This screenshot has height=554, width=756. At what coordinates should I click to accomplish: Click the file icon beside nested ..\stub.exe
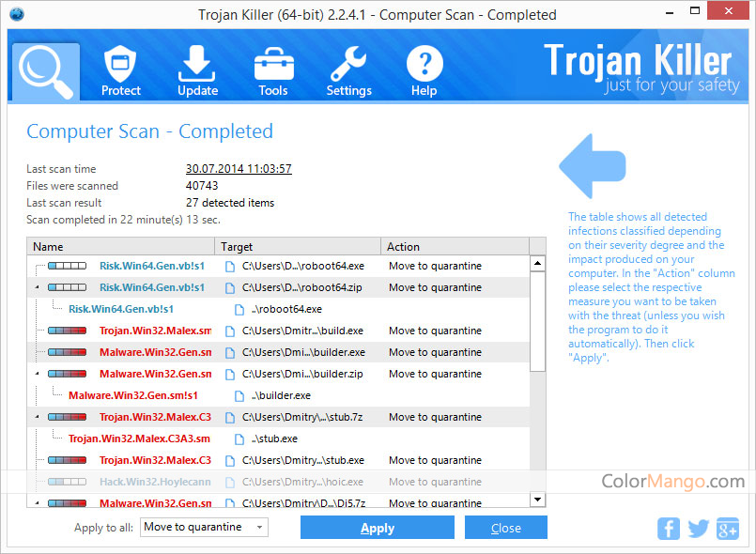pos(239,439)
